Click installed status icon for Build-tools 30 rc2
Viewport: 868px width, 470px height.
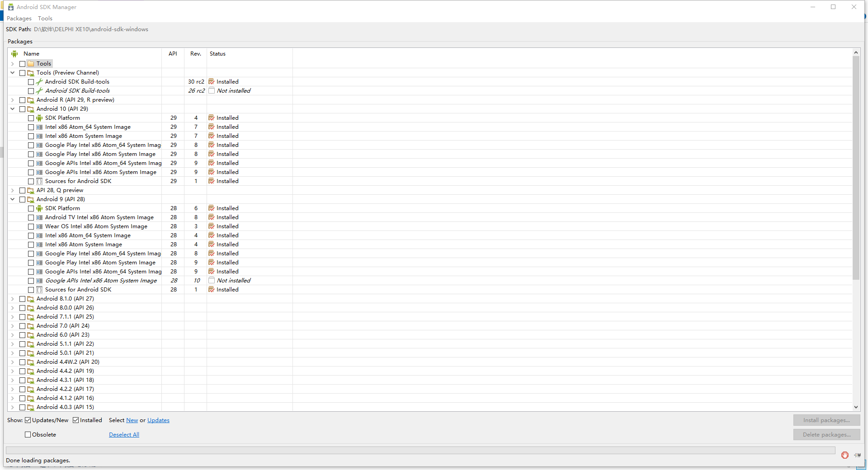tap(211, 82)
